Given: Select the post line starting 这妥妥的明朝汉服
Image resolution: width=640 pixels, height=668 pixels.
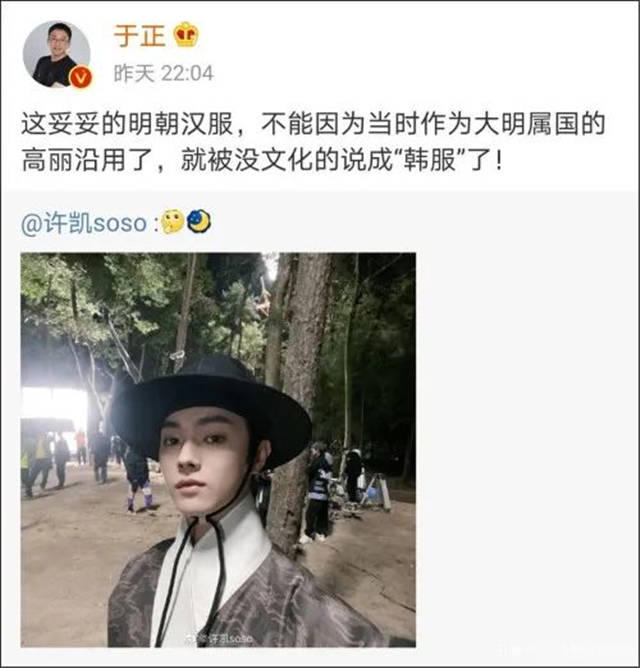Looking at the screenshot, I should pos(313,124).
